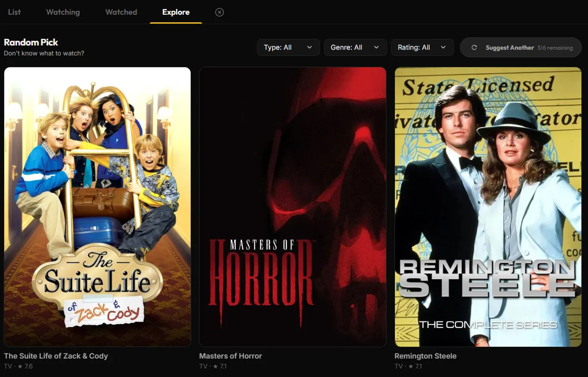Image resolution: width=588 pixels, height=377 pixels.
Task: Click the title The Suite Life of Zack & Cody
Action: 56,356
